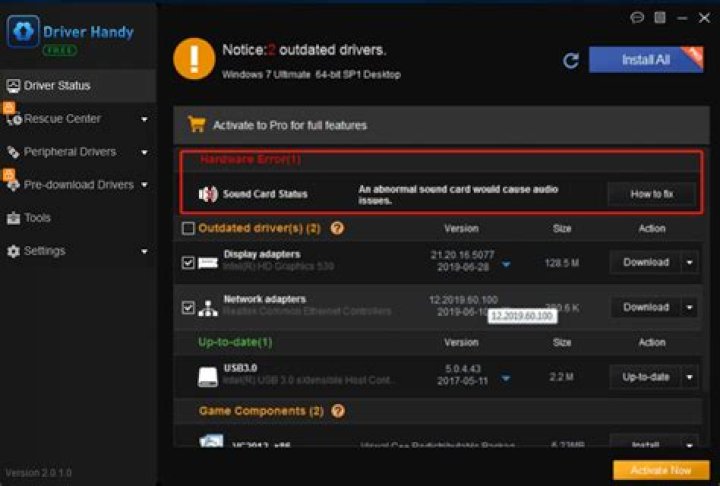
Task: Open Network adapters Download options arrow
Action: pos(690,307)
